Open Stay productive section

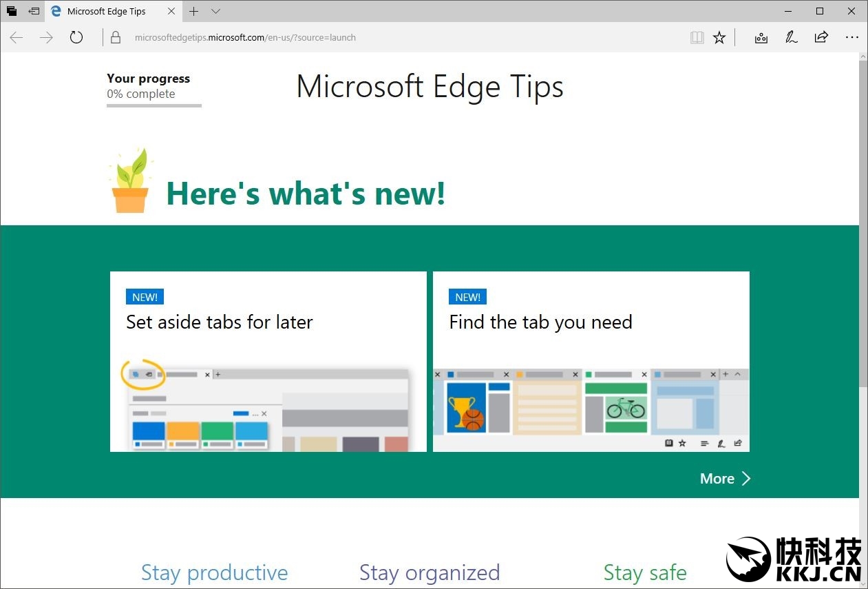(x=214, y=572)
